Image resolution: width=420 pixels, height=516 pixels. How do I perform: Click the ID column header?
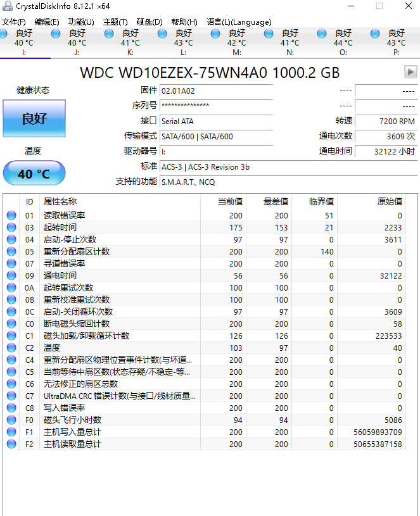coord(29,201)
